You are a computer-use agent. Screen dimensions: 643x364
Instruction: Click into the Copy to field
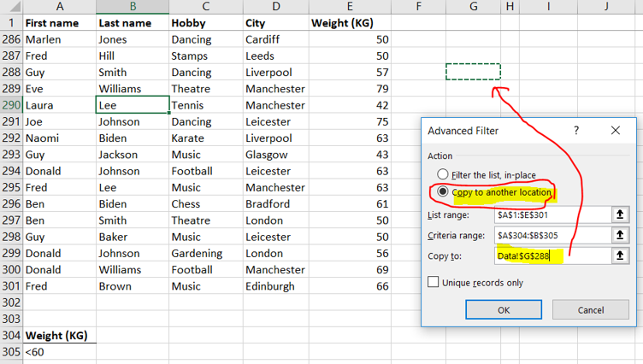tap(550, 255)
